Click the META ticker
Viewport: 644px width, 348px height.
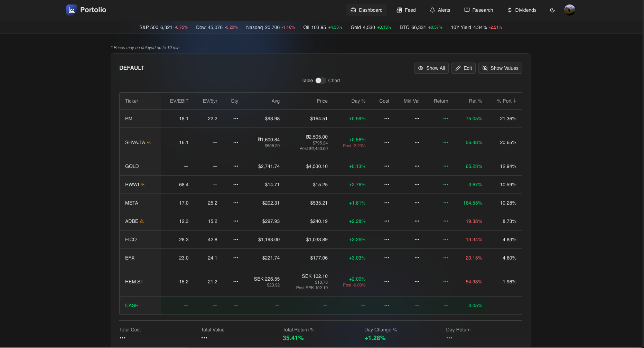pyautogui.click(x=132, y=203)
